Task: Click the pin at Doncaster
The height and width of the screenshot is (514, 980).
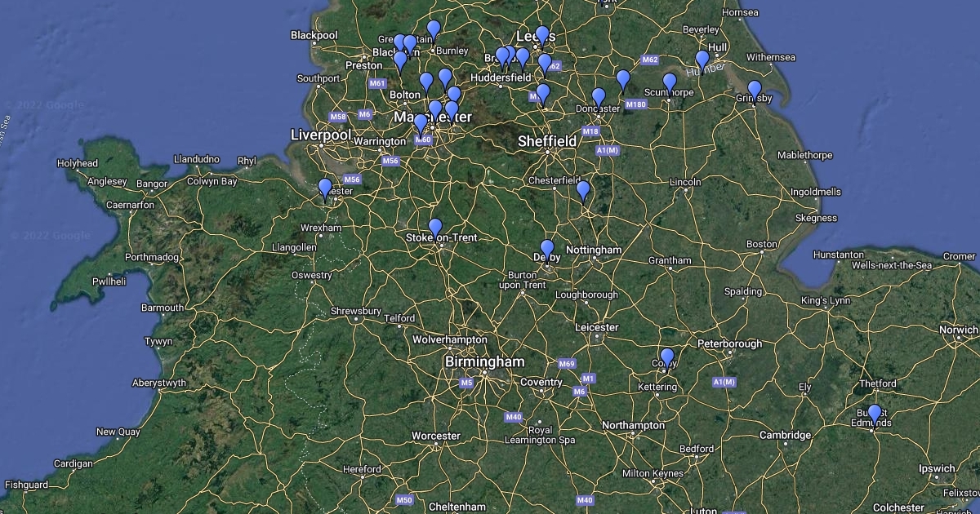Action: click(x=599, y=99)
